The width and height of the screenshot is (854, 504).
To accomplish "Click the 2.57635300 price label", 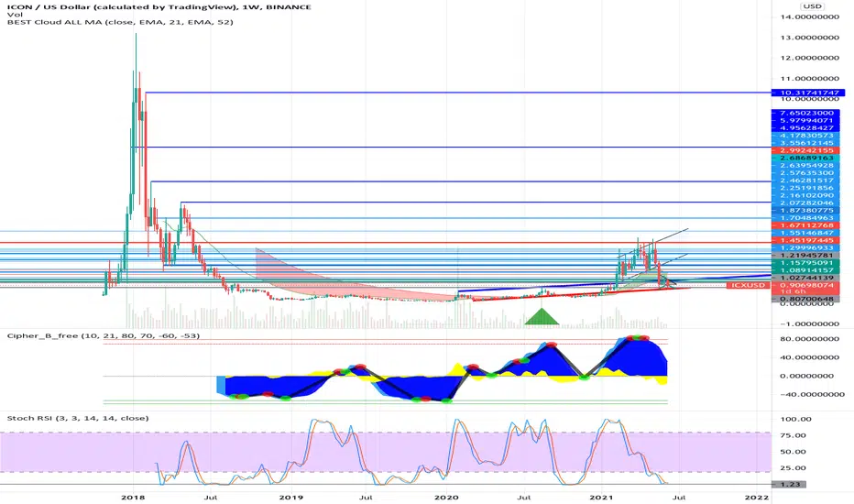I will pyautogui.click(x=805, y=172).
